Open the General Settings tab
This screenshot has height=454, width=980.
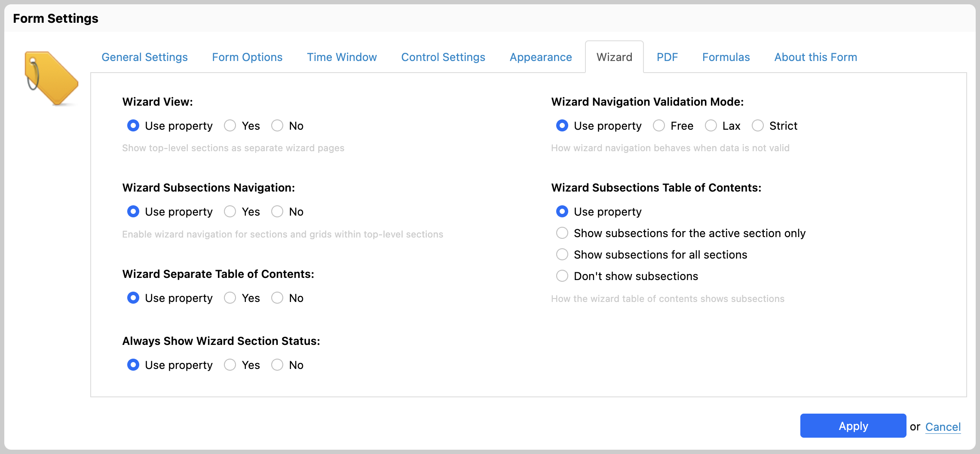[x=144, y=57]
